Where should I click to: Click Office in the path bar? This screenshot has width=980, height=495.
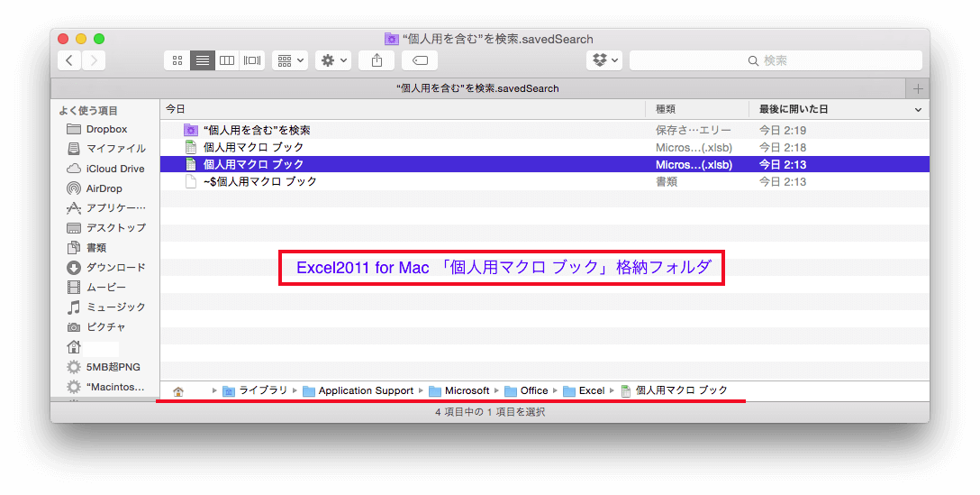pos(526,390)
